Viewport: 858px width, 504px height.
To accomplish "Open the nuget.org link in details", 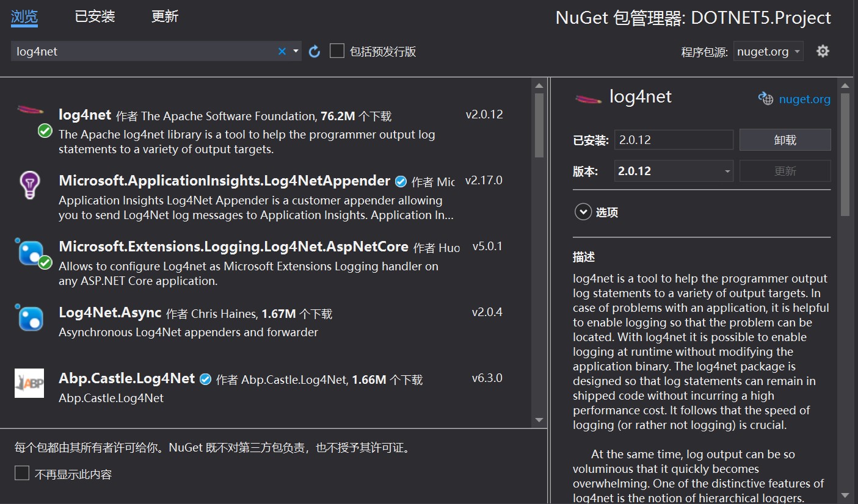I will pyautogui.click(x=805, y=99).
